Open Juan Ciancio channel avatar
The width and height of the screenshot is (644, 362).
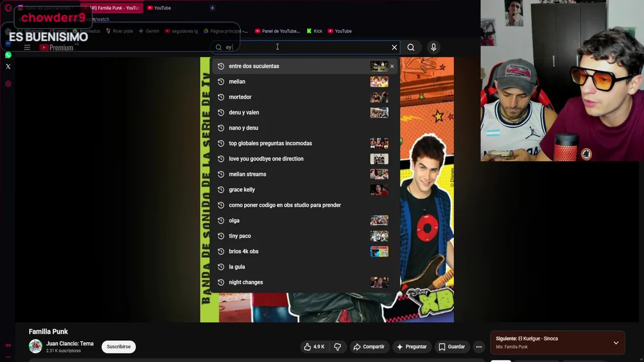35,346
